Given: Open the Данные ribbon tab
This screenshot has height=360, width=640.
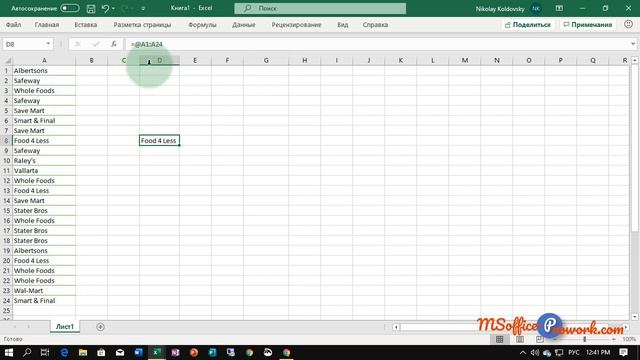Looking at the screenshot, I should point(244,25).
